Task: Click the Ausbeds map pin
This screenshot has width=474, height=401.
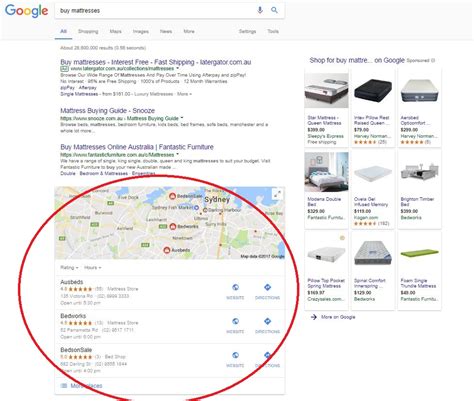Action: pyautogui.click(x=167, y=250)
